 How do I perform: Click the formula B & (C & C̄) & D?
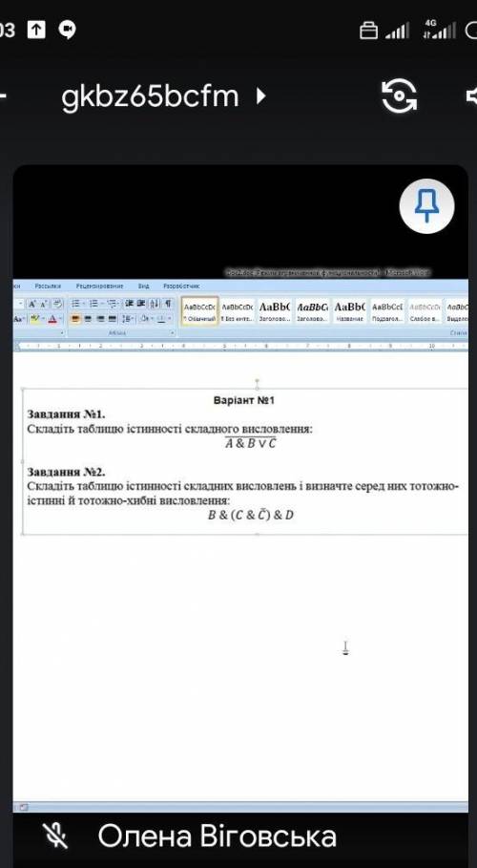coord(251,515)
